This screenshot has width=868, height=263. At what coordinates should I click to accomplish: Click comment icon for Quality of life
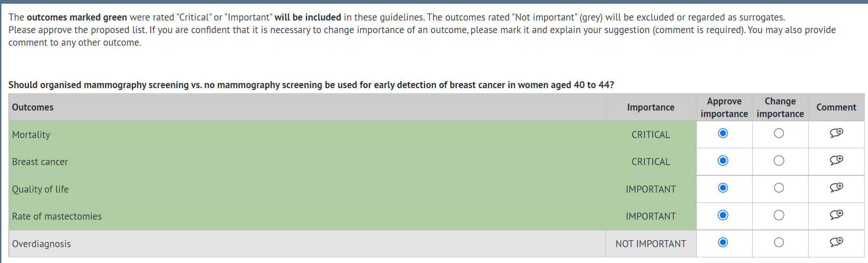click(836, 187)
